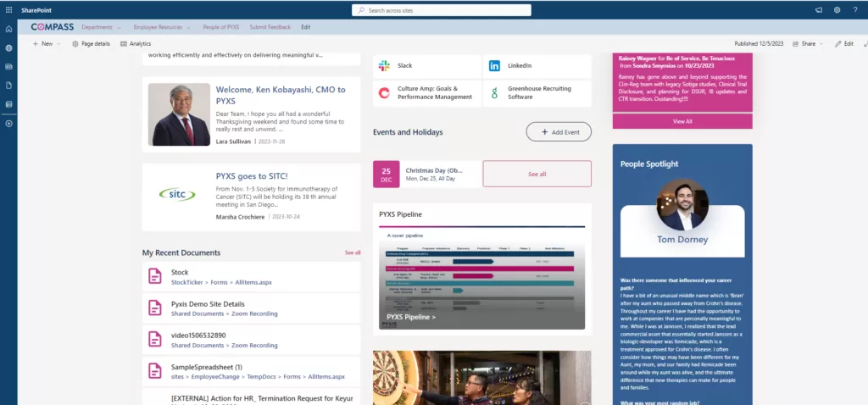This screenshot has width=868, height=405.
Task: Open My sites globe icon
Action: click(8, 48)
